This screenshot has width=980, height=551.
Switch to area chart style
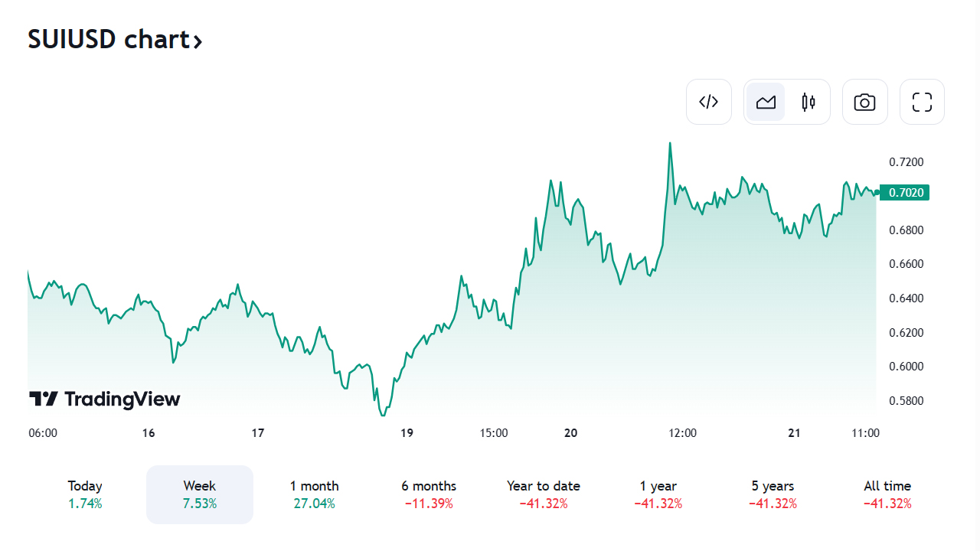(x=766, y=102)
